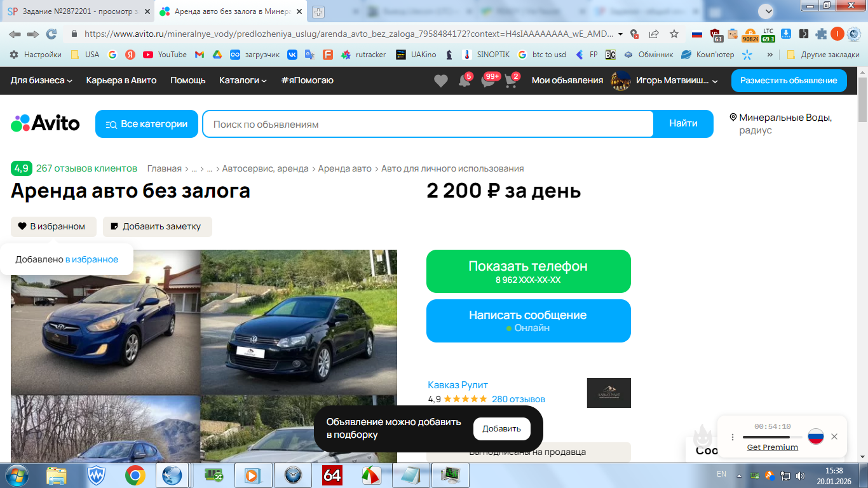Open the blue Hyundai car photo
Screen dimensions: 868x488
105,322
